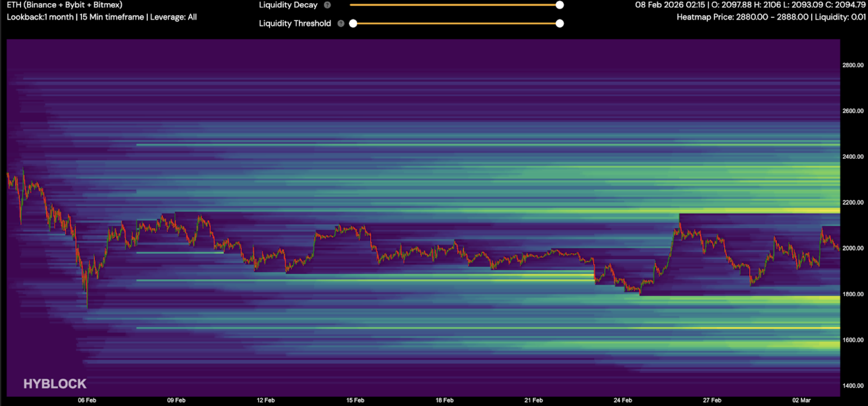
Task: Click the 18 Feb date label
Action: point(444,400)
